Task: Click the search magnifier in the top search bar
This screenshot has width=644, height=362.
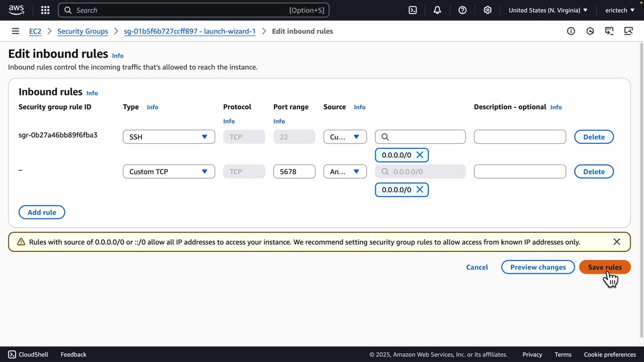Action: 68,10
